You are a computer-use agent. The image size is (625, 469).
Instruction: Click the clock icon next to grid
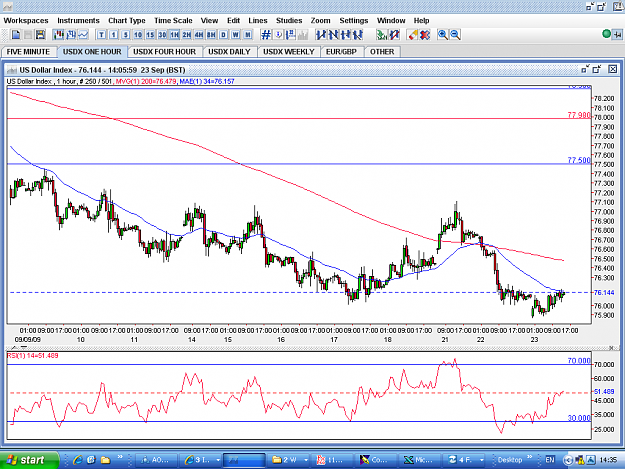click(x=278, y=35)
